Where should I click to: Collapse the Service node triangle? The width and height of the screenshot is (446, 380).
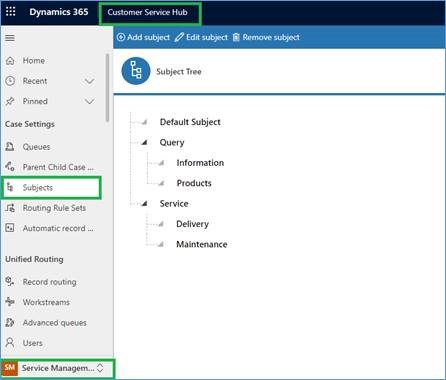point(144,203)
